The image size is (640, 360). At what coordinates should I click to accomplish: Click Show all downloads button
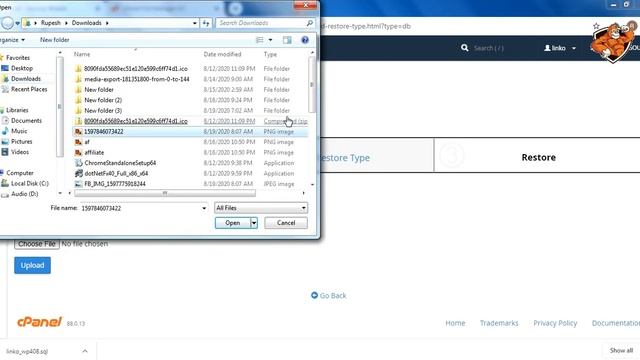[x=621, y=351]
